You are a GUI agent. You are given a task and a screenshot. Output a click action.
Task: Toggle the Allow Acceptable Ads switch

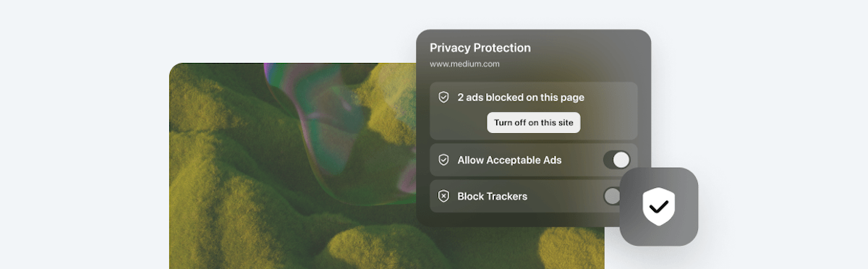click(x=617, y=160)
